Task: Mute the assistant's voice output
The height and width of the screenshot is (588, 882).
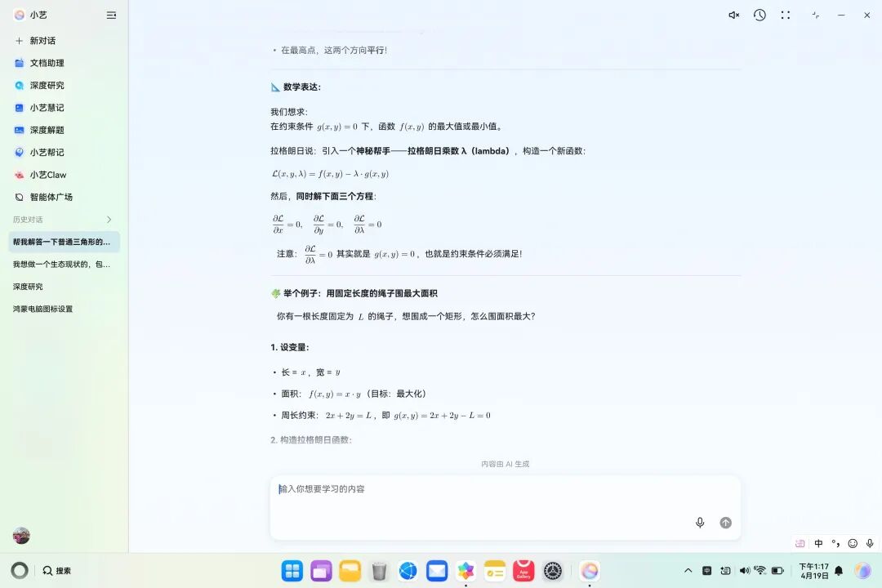Action: (733, 15)
